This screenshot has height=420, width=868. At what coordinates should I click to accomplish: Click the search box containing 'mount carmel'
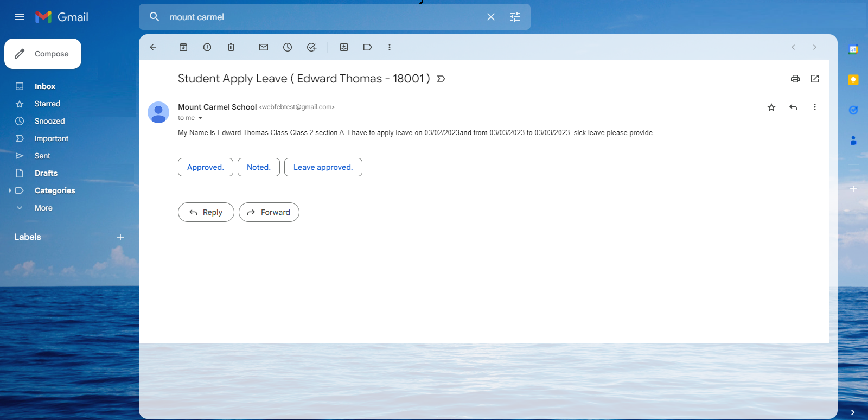[320, 17]
